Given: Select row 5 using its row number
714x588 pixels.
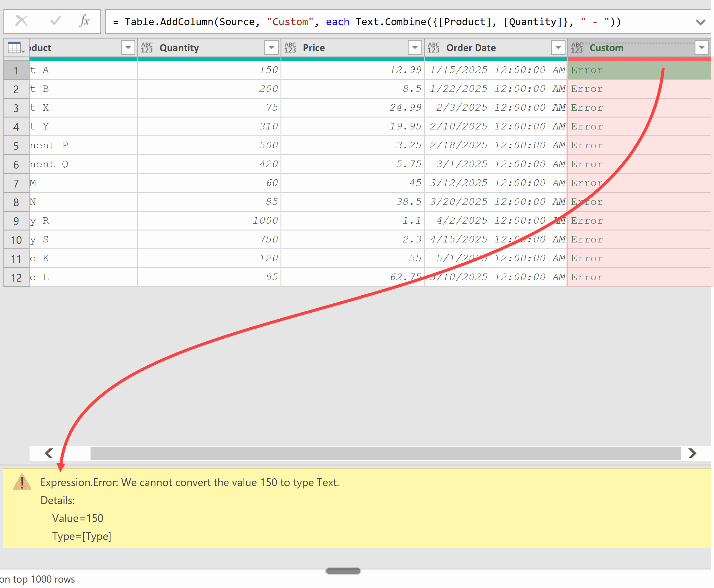Looking at the screenshot, I should pos(16,145).
